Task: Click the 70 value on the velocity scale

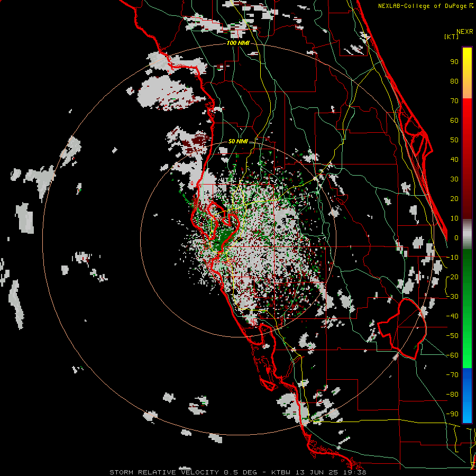Action: (454, 101)
